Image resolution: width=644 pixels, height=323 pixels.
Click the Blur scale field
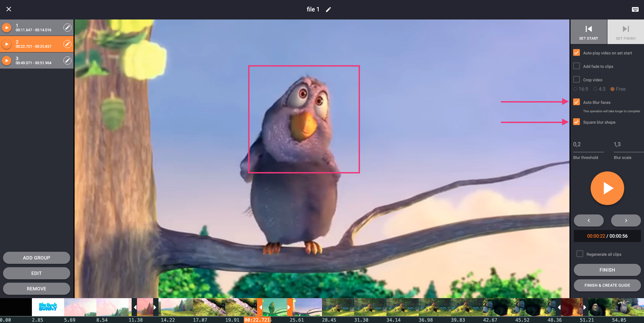(629, 145)
